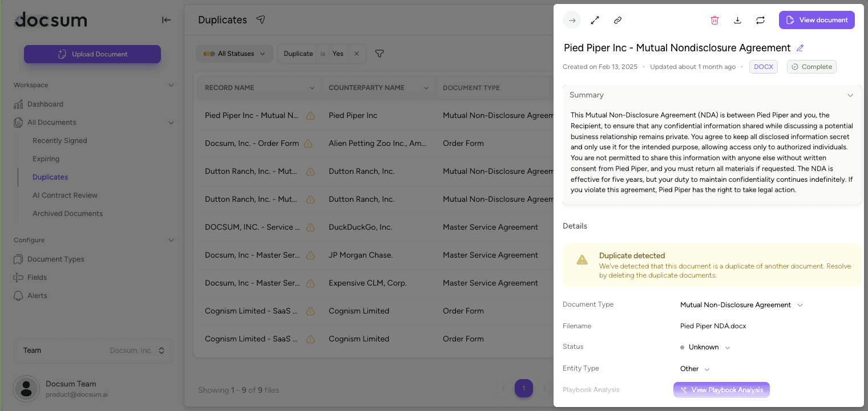Screen dimensions: 868x411
Task: Click the share icon next to Duplicates heading
Action: (261, 20)
